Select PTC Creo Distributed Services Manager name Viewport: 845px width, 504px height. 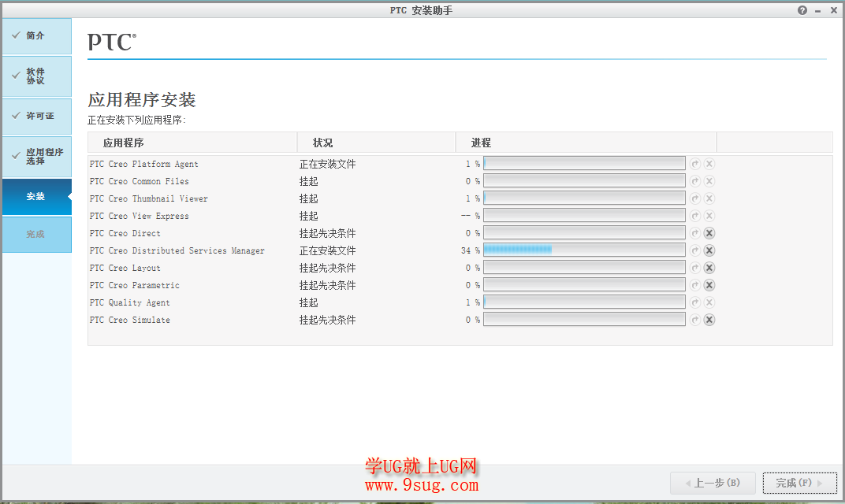coord(177,250)
